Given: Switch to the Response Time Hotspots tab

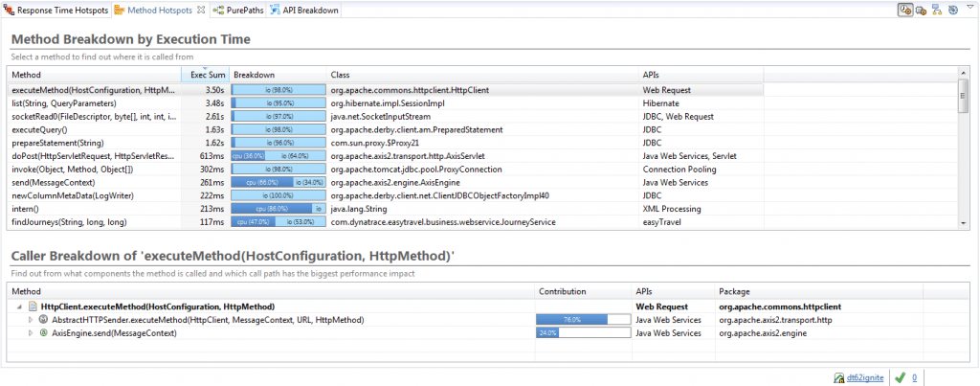Looking at the screenshot, I should point(56,10).
